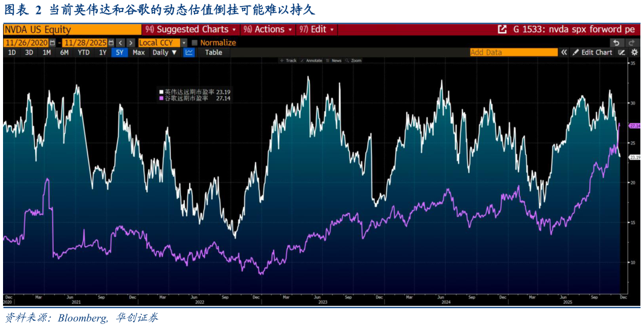Collapse panel with double-chevron left icon
This screenshot has width=644, height=327.
point(564,53)
